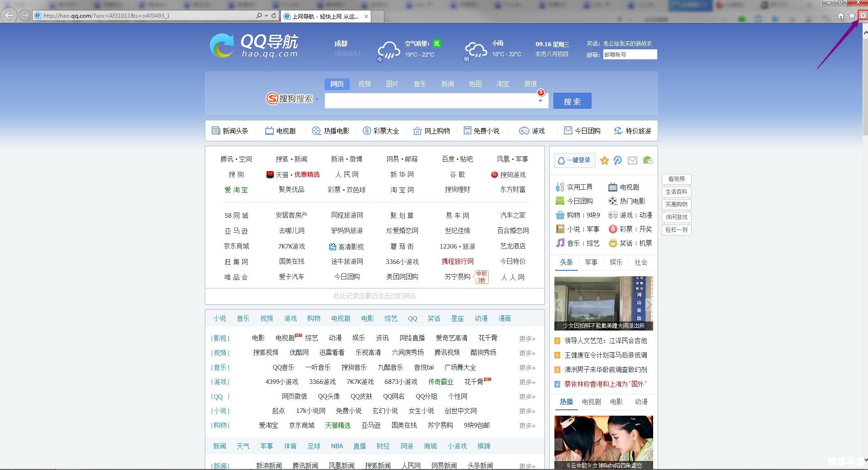This screenshot has height=470, width=868.
Task: Select the 图片 search tab
Action: pyautogui.click(x=392, y=84)
